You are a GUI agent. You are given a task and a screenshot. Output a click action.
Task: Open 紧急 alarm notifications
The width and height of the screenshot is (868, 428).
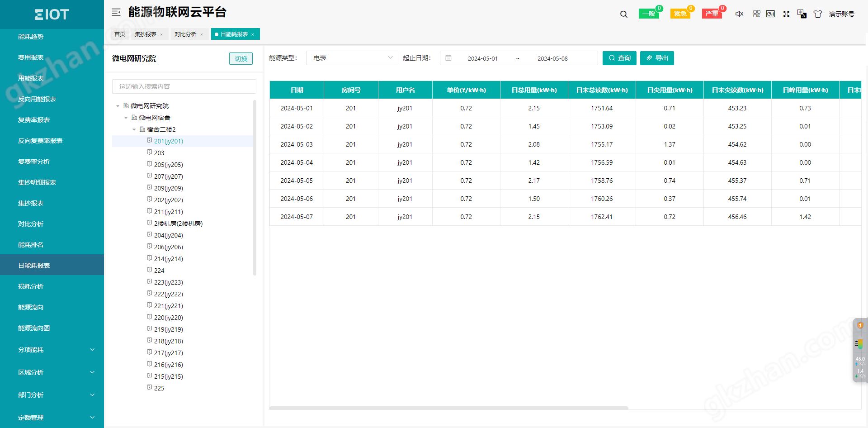click(680, 14)
